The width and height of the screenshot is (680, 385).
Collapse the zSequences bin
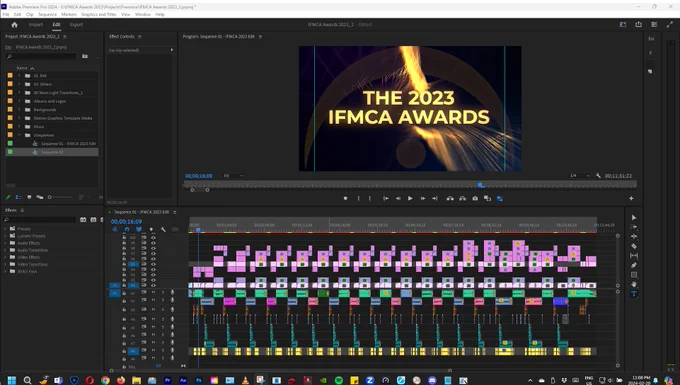pos(19,135)
